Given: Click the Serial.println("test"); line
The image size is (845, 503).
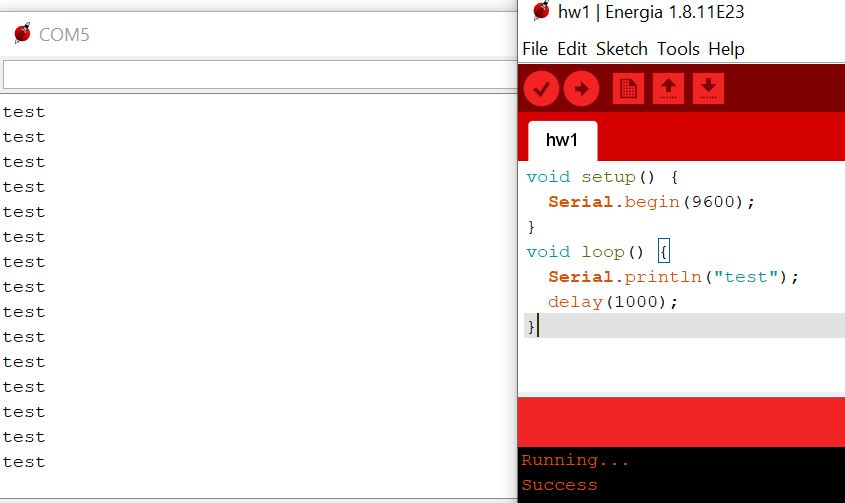Looking at the screenshot, I should pyautogui.click(x=673, y=277).
